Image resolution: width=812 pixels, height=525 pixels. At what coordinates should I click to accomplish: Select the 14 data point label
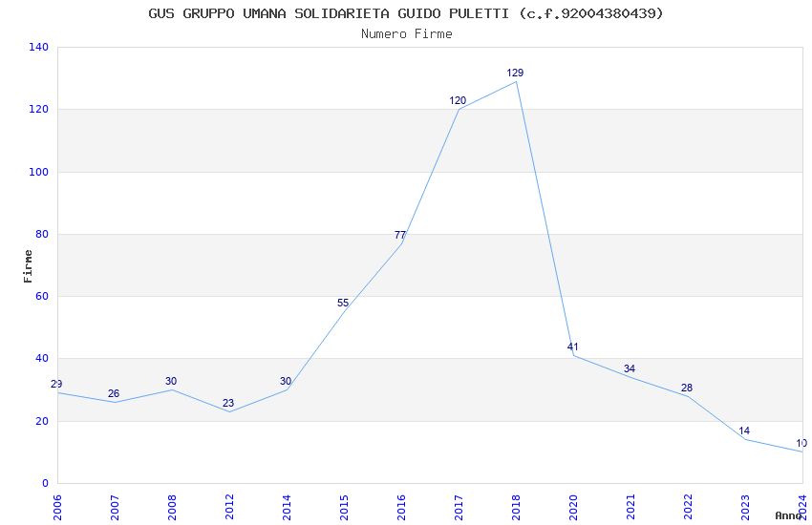[x=744, y=430]
